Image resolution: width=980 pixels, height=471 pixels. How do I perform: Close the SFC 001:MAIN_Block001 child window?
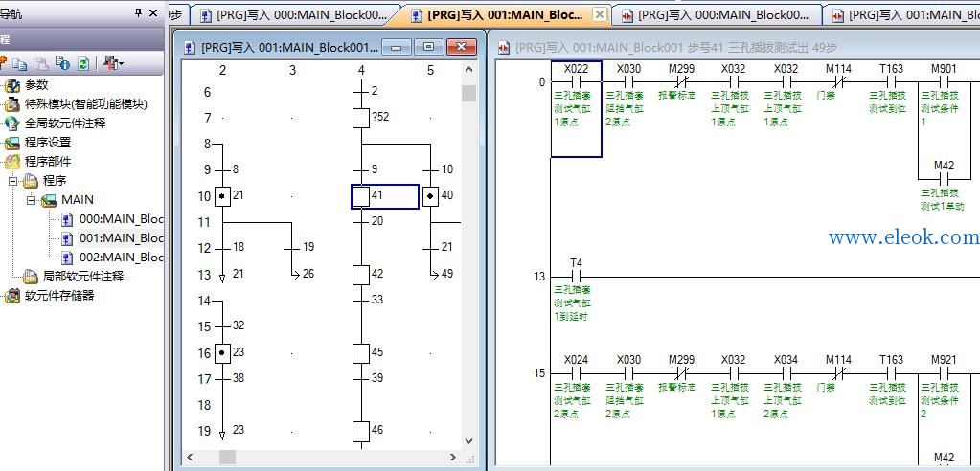pyautogui.click(x=462, y=47)
